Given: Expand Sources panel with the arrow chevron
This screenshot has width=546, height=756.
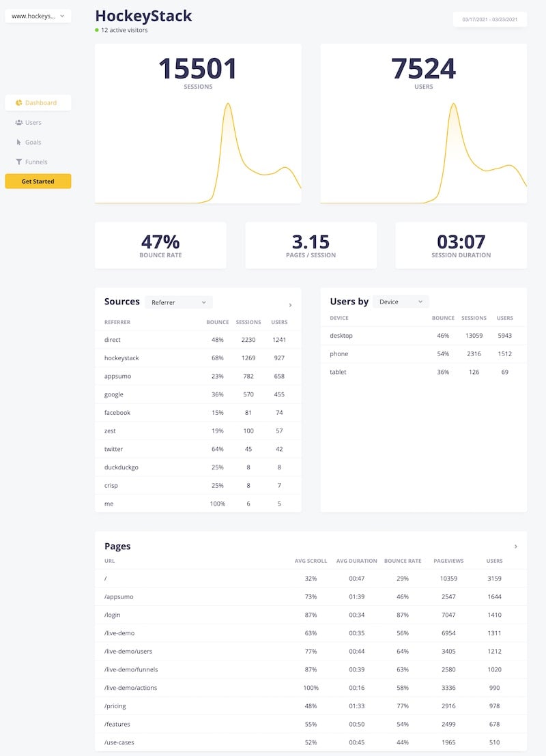Looking at the screenshot, I should (x=290, y=305).
